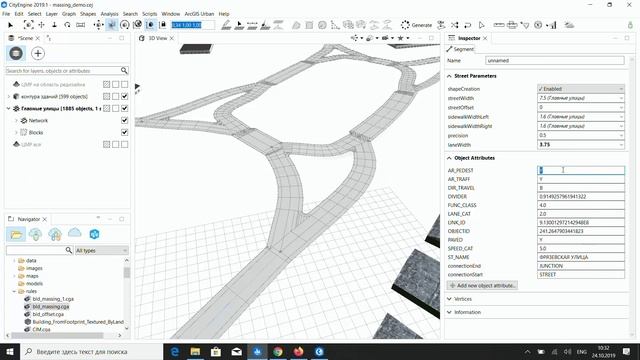The image size is (640, 360).
Task: Open the Graph menu
Action: pyautogui.click(x=69, y=14)
